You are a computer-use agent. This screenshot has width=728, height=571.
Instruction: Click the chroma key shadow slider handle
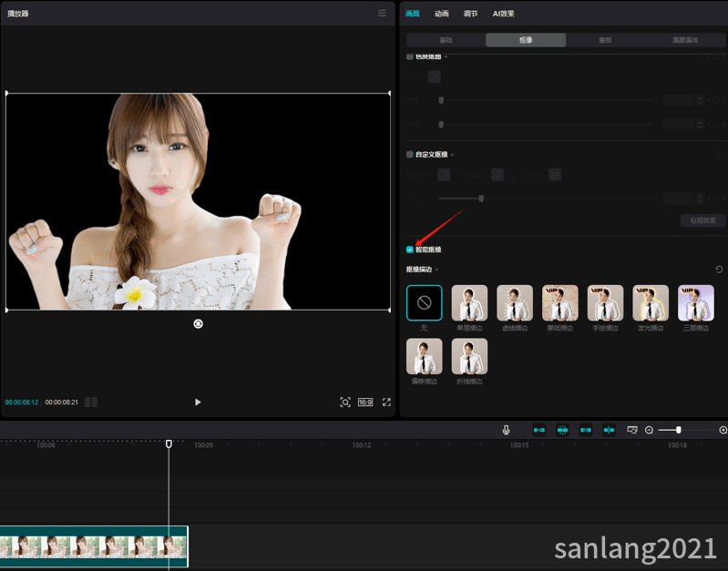click(x=441, y=125)
